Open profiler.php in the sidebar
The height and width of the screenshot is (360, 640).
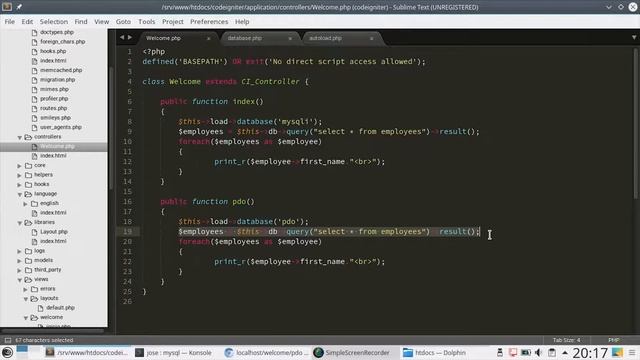coord(54,99)
